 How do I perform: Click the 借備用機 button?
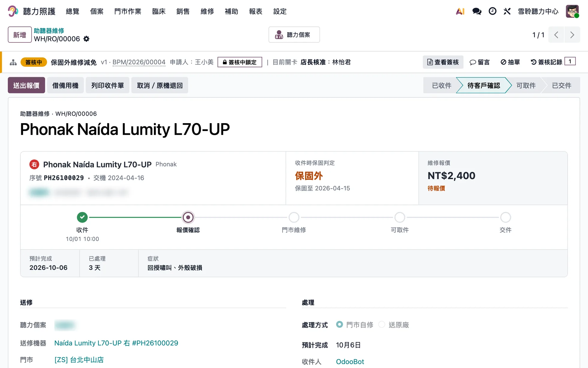coord(65,85)
